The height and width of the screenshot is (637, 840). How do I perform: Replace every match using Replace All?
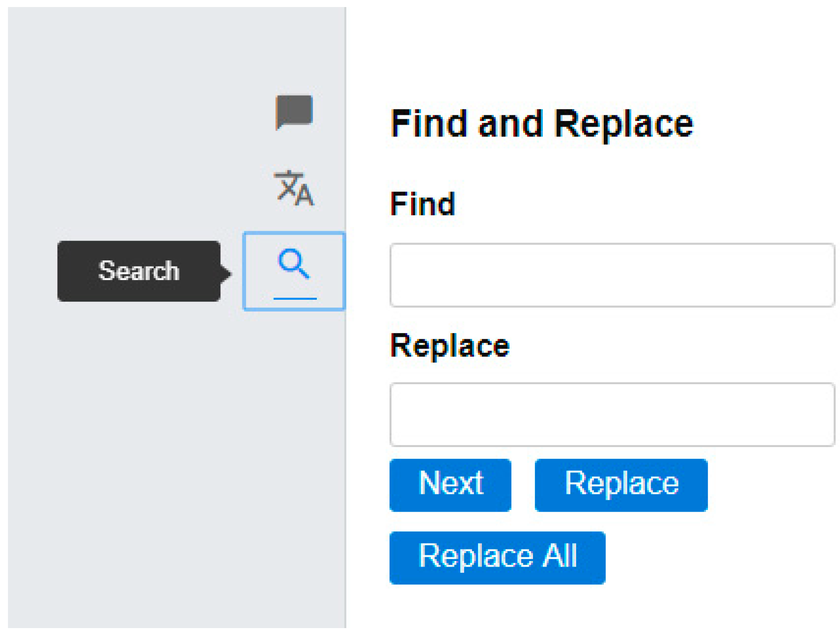coord(497,557)
